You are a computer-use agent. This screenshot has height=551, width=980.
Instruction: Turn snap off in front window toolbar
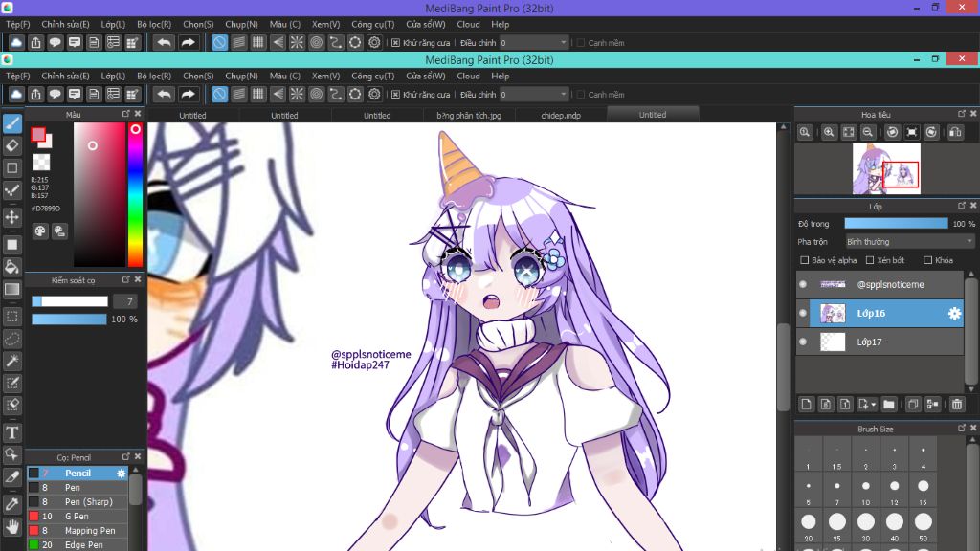(219, 95)
